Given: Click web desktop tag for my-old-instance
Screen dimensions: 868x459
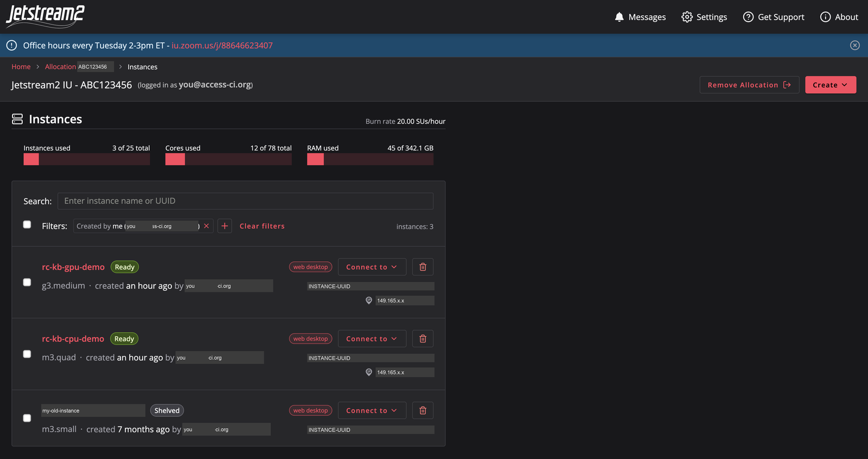Looking at the screenshot, I should [x=310, y=411].
